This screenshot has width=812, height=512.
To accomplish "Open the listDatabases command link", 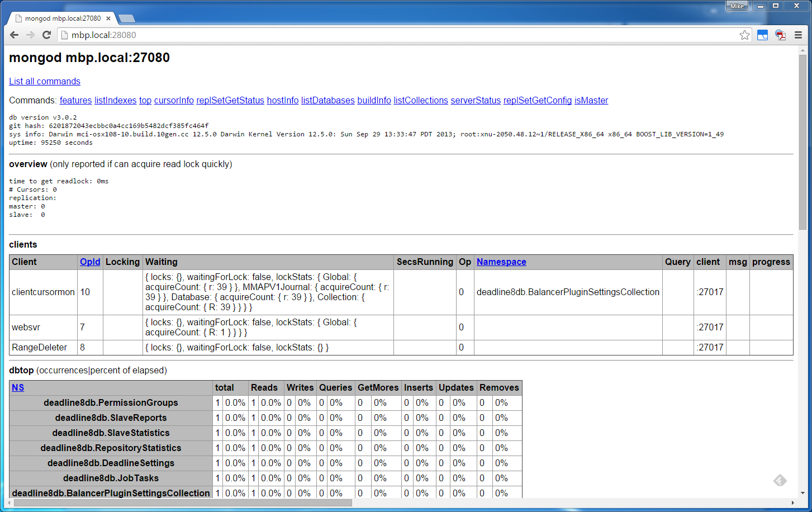I will (327, 101).
